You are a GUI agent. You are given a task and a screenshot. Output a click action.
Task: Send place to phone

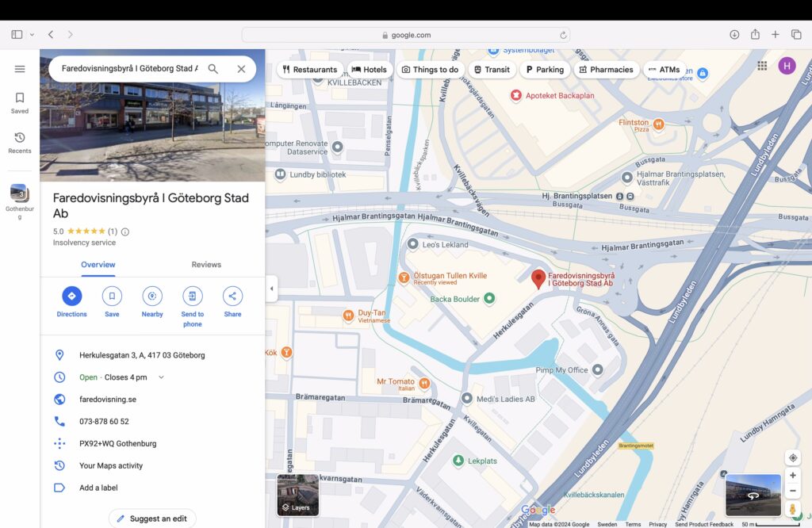coord(192,307)
